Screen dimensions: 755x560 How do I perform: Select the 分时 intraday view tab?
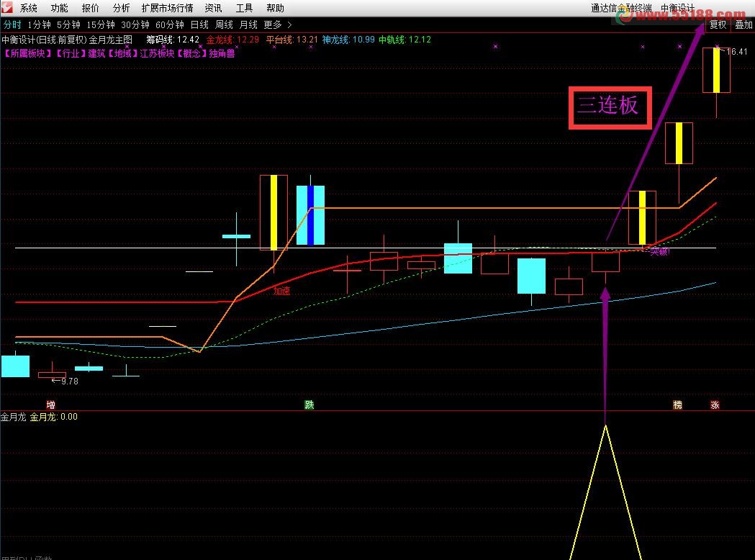click(12, 24)
